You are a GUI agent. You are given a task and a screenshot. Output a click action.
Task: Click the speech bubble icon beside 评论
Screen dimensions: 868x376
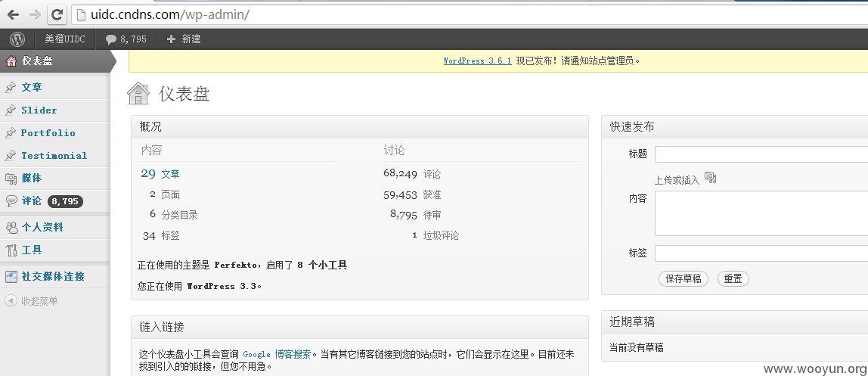[11, 201]
